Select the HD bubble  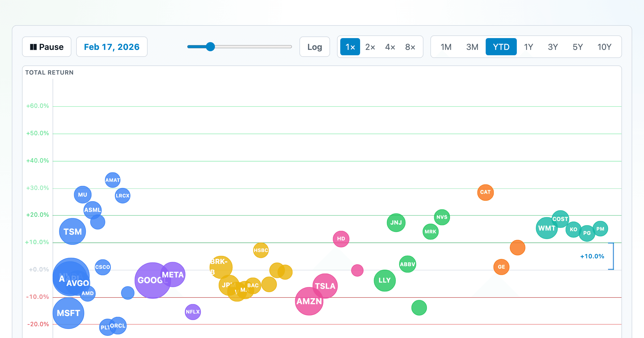pyautogui.click(x=341, y=239)
